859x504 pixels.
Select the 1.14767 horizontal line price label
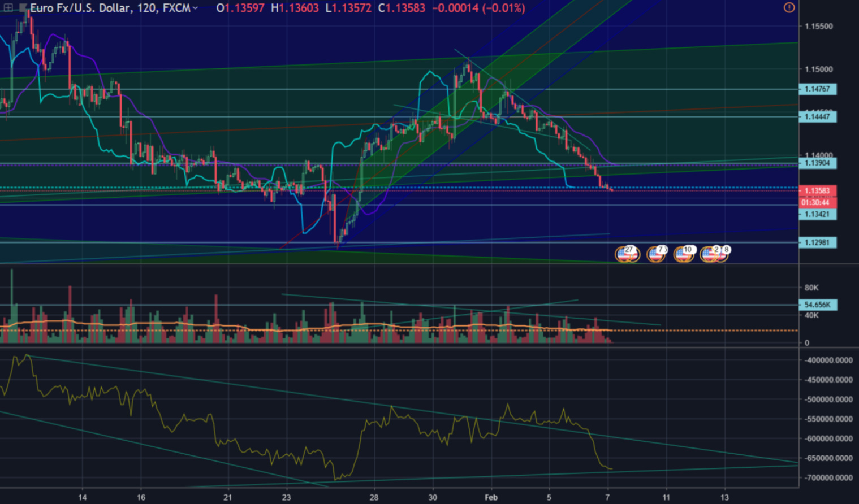(x=817, y=89)
